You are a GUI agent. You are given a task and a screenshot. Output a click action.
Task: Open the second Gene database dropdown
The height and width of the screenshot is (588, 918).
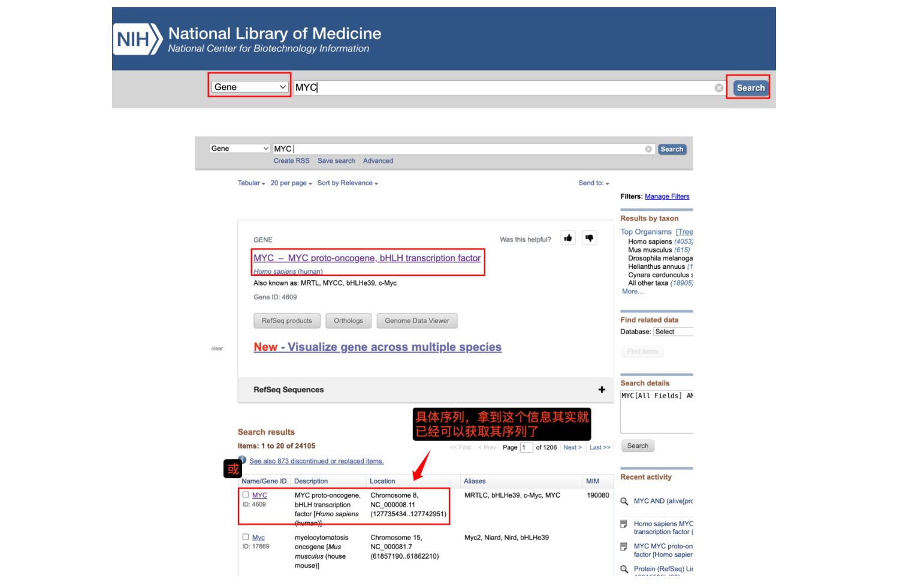coord(240,148)
